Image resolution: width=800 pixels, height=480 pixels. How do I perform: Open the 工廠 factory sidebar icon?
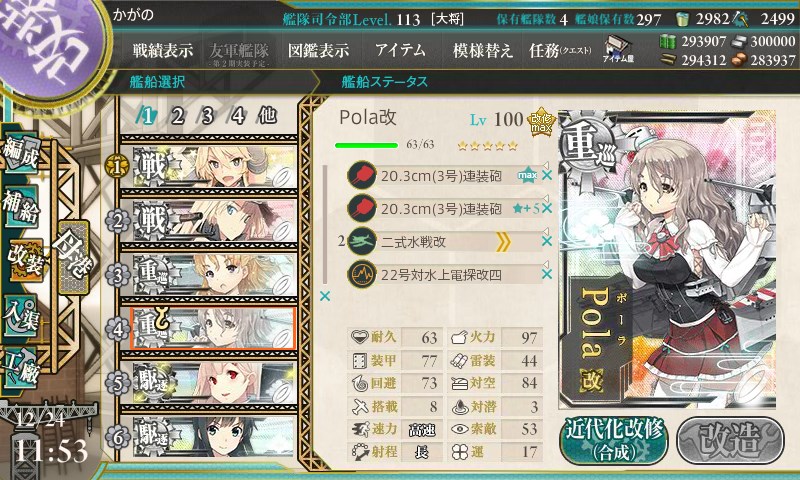coord(21,368)
